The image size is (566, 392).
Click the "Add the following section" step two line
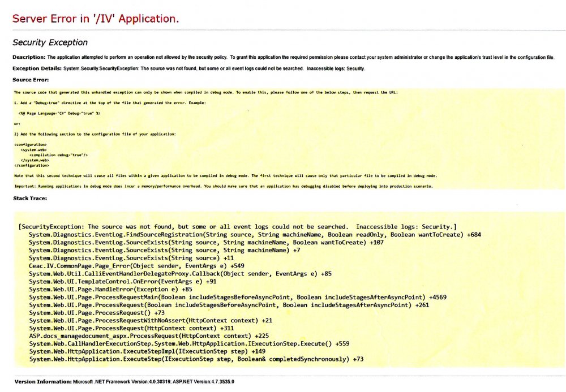point(95,133)
